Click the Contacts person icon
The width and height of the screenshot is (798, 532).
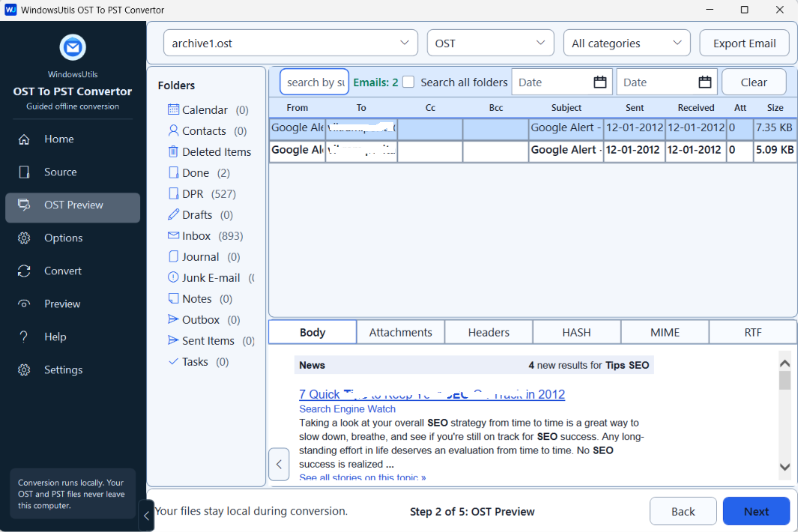[x=174, y=130]
